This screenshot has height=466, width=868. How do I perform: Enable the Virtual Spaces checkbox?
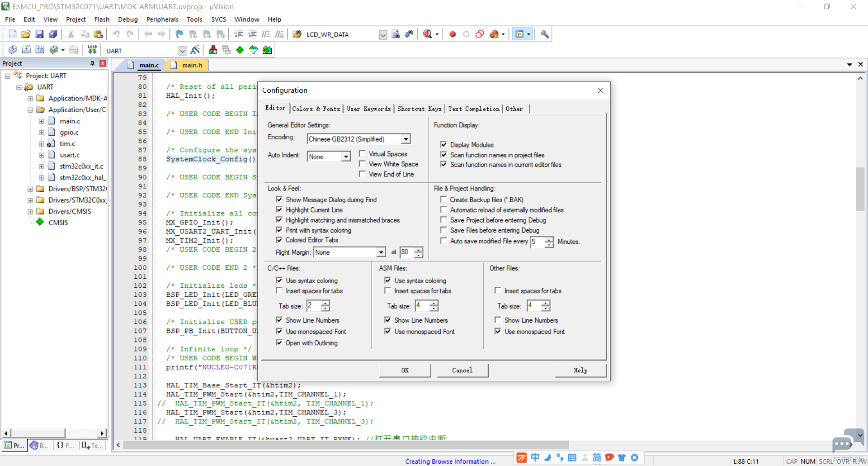(x=363, y=154)
